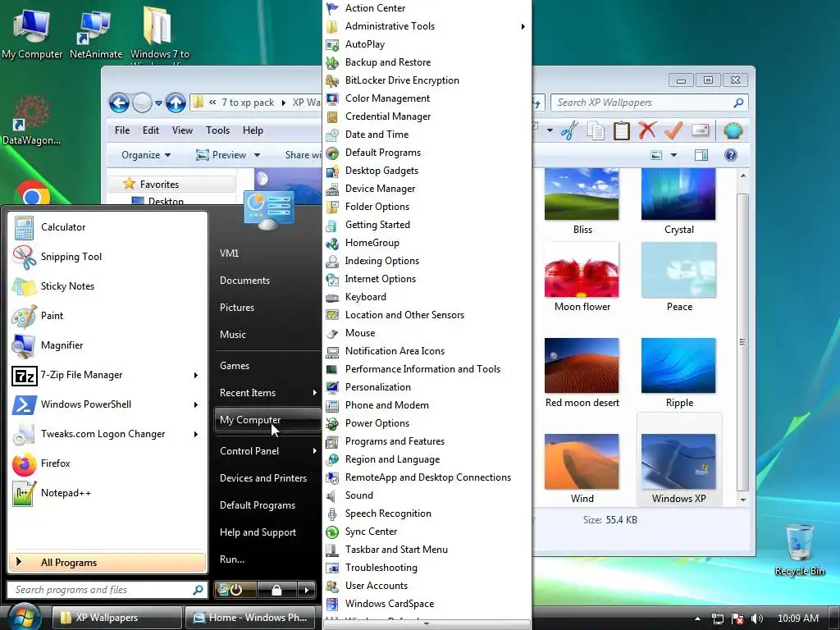
Task: Click the blue Help question icon
Action: point(731,155)
